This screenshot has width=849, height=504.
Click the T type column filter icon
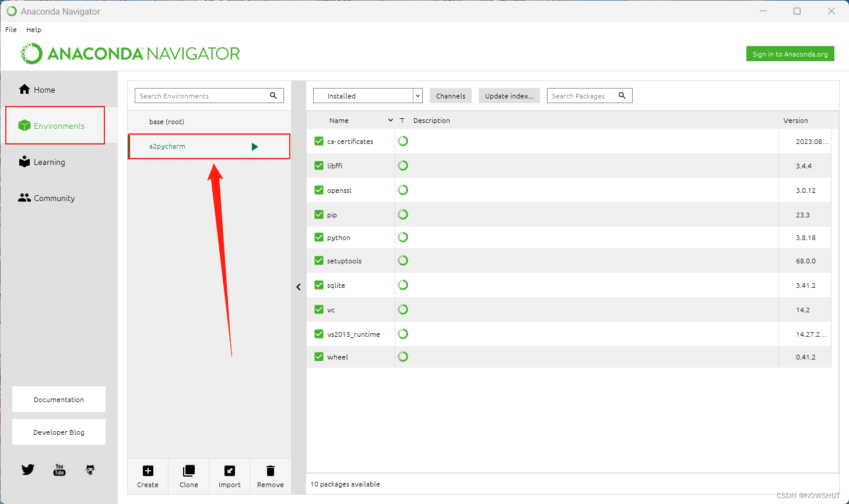402,121
